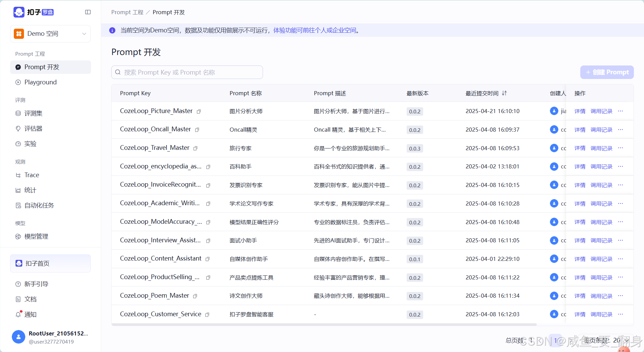This screenshot has width=644, height=352.
Task: Select 评测集 in the sidebar
Action: 33,113
